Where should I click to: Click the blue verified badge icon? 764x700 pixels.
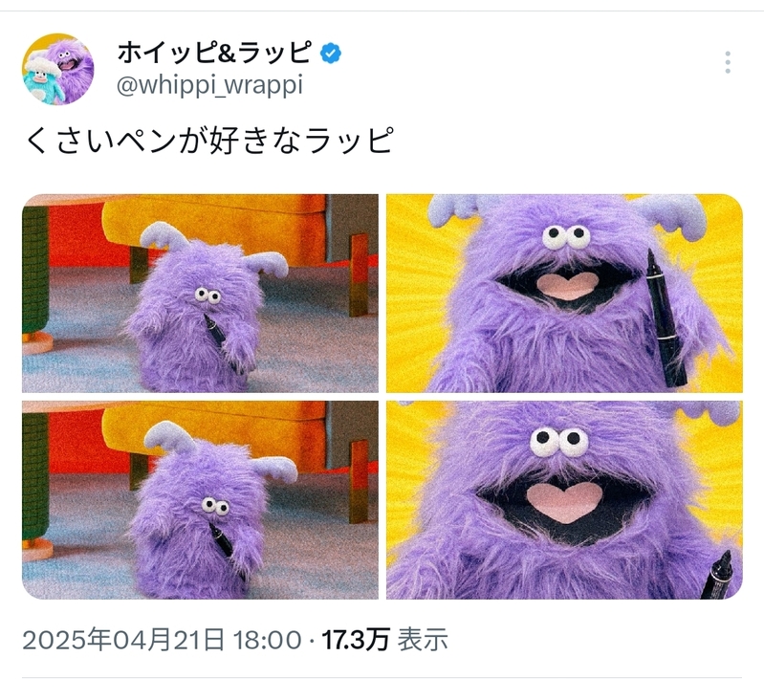[x=331, y=54]
